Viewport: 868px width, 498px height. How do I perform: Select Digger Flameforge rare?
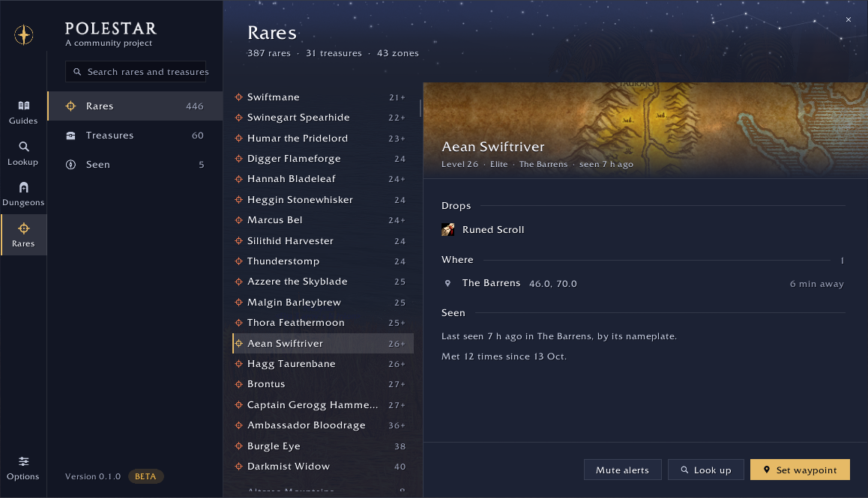(323, 158)
